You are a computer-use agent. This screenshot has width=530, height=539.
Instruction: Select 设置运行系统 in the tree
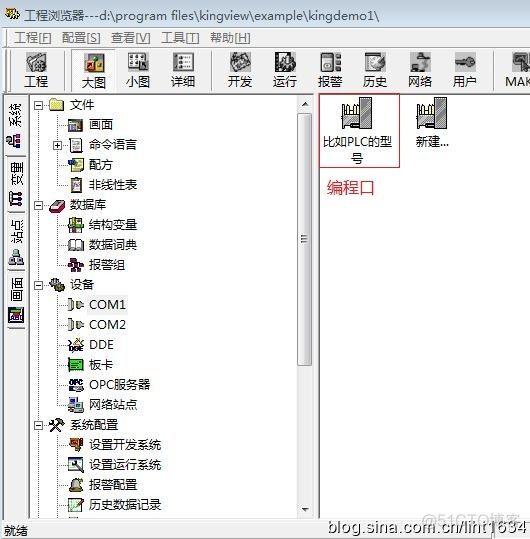pos(125,465)
